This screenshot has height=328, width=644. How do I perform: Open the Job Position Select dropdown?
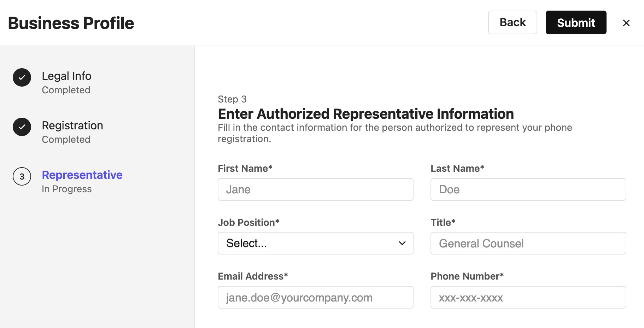click(315, 243)
